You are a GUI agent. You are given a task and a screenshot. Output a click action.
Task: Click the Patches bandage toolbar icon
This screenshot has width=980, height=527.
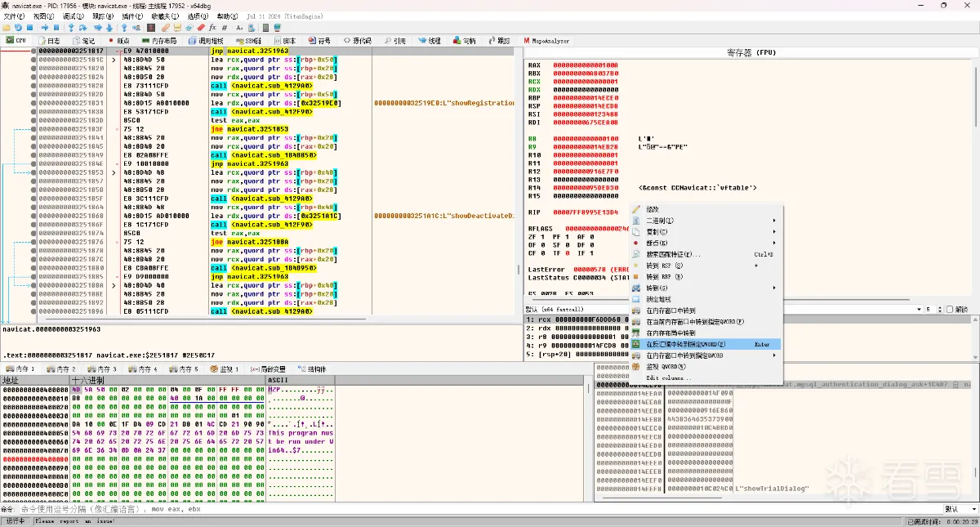[165, 27]
